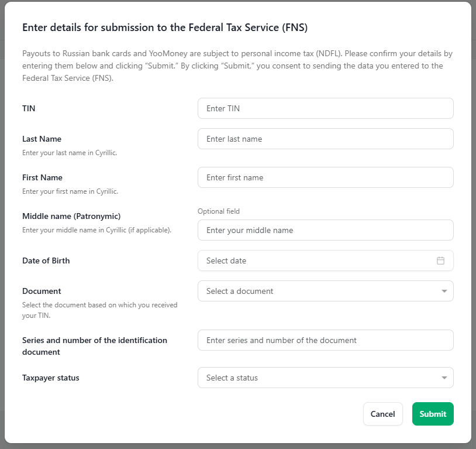Open the "Select a document" dropdown

tap(326, 291)
